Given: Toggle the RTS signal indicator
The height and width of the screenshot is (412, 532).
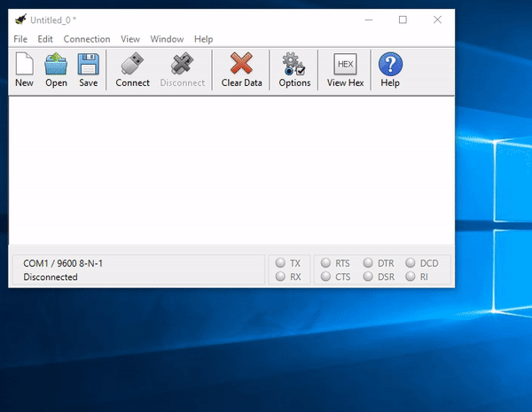Looking at the screenshot, I should (325, 263).
